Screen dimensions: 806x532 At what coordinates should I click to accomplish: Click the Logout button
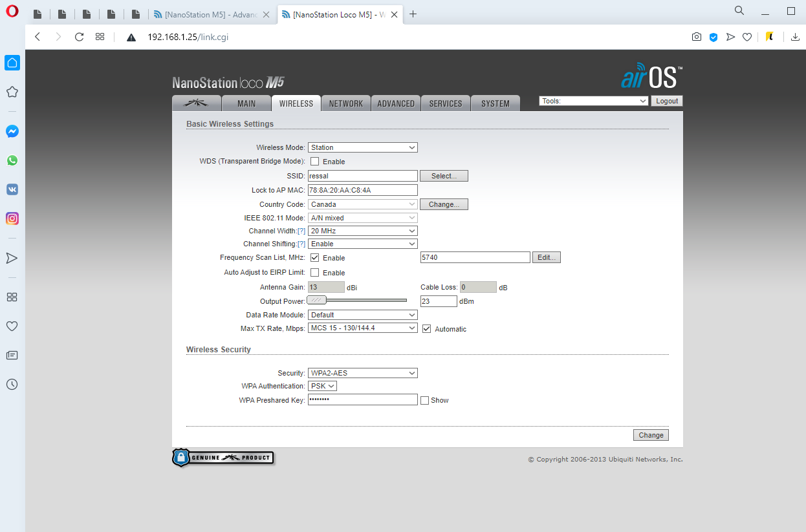point(667,101)
